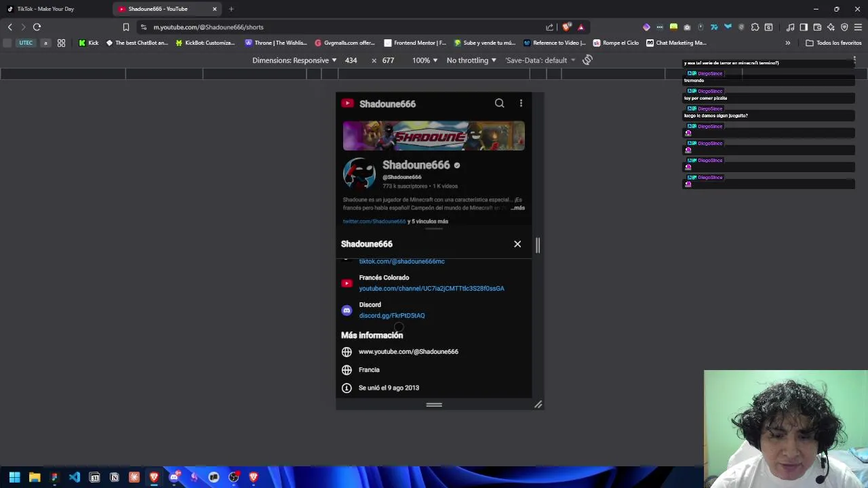Open the tiktok.com/@shadoune666mc link
Screen dimensions: 868x488
401,261
